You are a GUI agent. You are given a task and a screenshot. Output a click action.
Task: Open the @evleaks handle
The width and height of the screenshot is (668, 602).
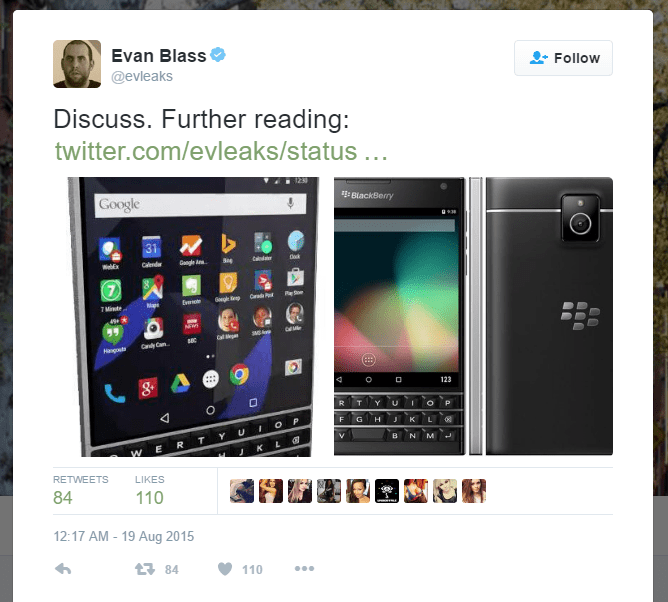142,76
